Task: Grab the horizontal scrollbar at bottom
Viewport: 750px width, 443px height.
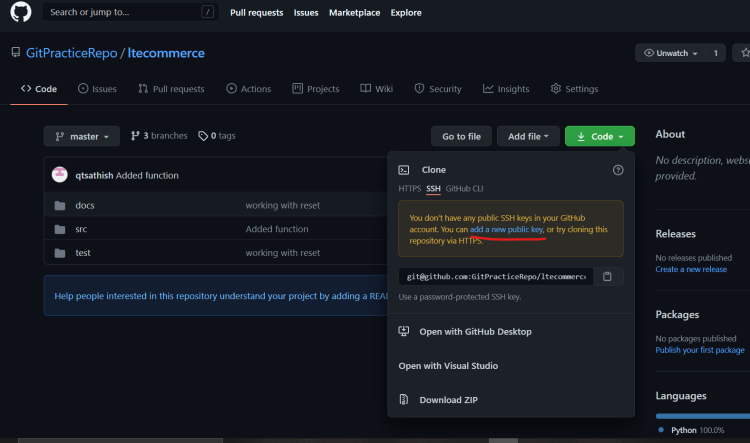Action: coord(121,441)
